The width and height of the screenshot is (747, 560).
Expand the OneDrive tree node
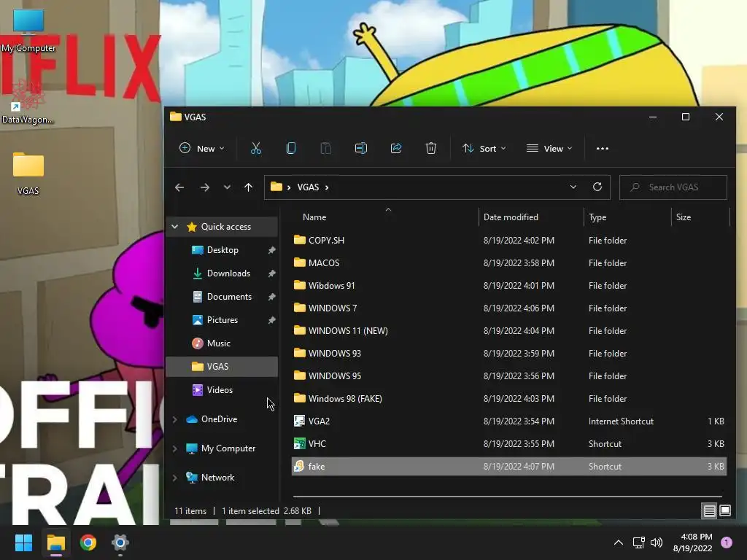(x=175, y=419)
